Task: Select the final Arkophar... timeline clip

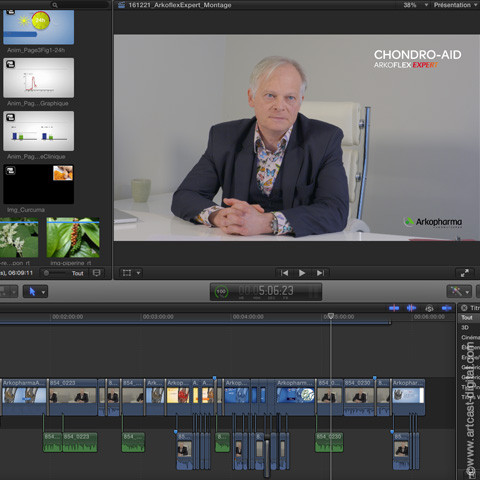Action: coord(408,397)
